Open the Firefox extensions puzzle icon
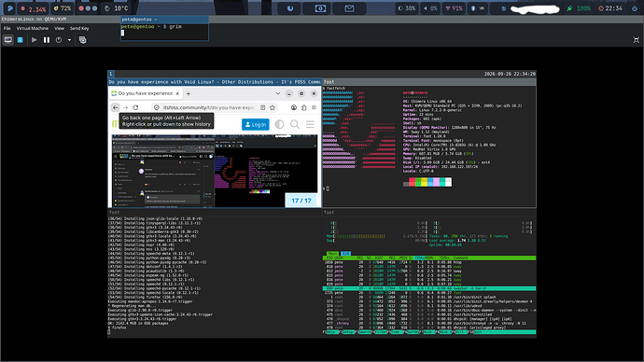 pos(304,107)
